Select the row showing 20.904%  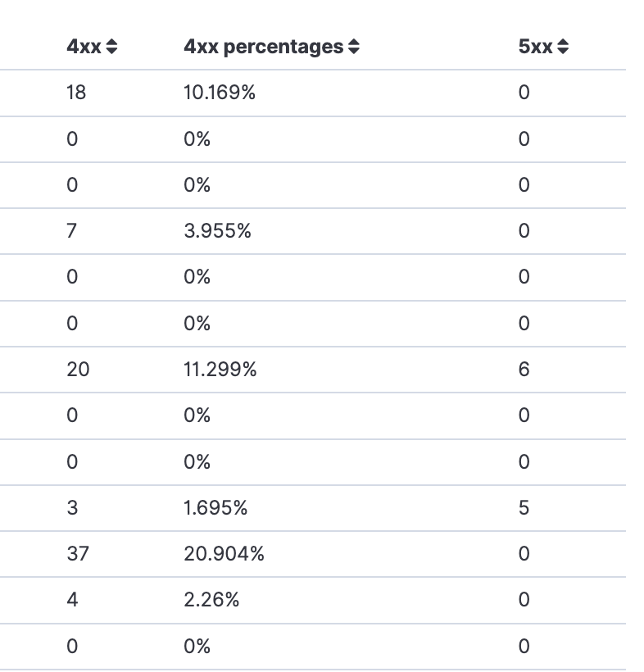(x=224, y=554)
